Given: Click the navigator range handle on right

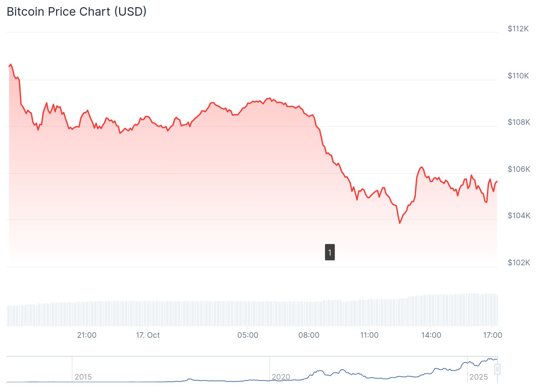Looking at the screenshot, I should (x=497, y=369).
